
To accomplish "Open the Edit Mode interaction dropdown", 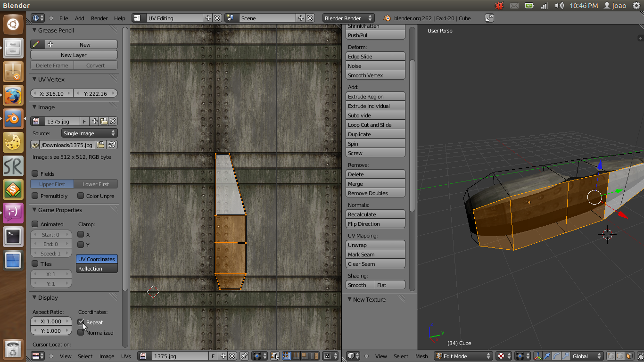I will 462,356.
